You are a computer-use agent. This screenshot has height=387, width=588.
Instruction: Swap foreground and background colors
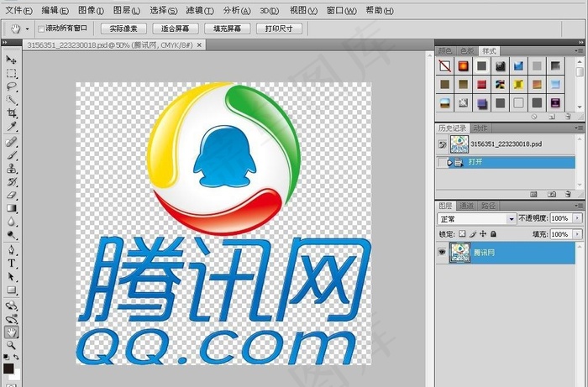[x=16, y=357]
